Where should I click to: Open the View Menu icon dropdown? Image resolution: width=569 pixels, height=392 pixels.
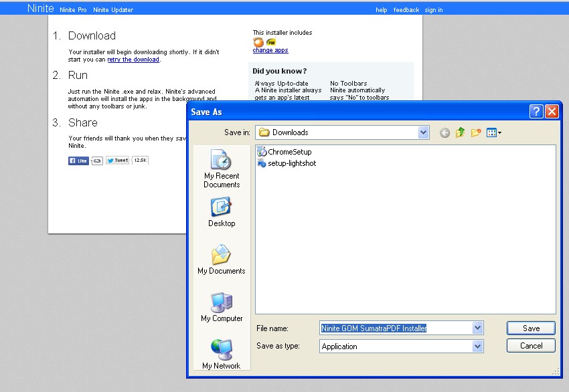[494, 133]
